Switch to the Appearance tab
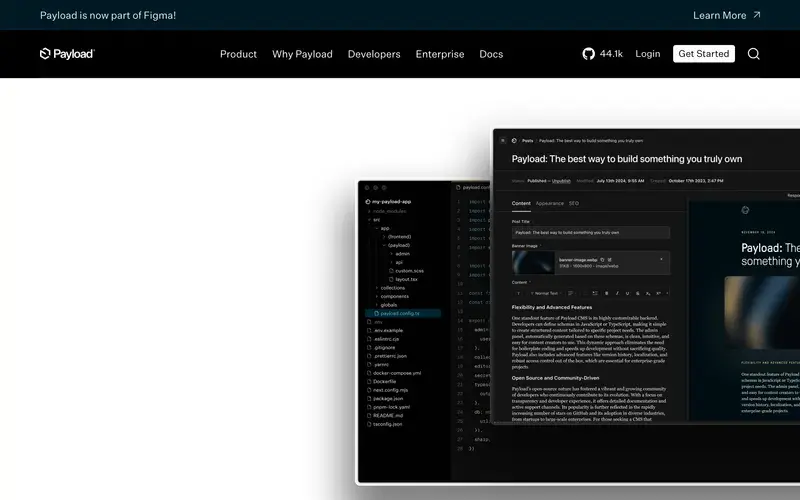The height and width of the screenshot is (500, 800). coord(549,203)
